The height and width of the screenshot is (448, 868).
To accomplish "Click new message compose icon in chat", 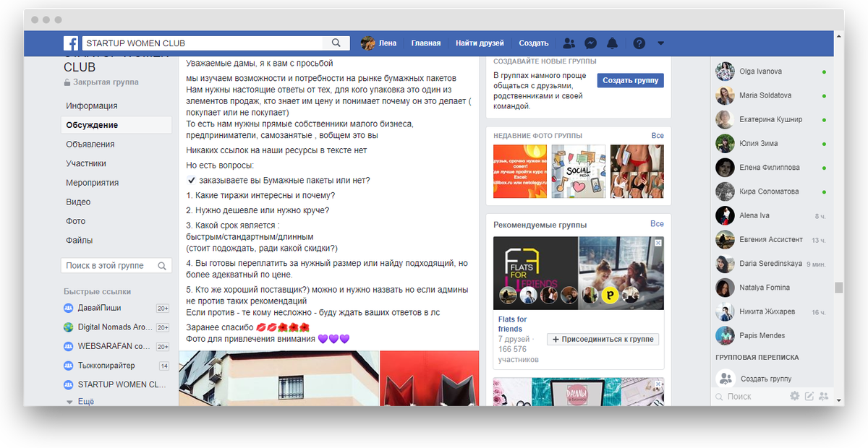I will coord(809,396).
